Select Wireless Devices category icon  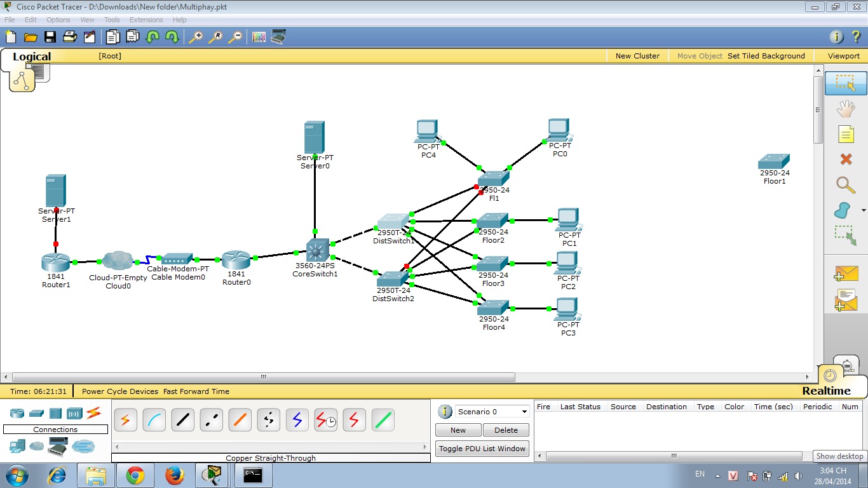coord(74,414)
